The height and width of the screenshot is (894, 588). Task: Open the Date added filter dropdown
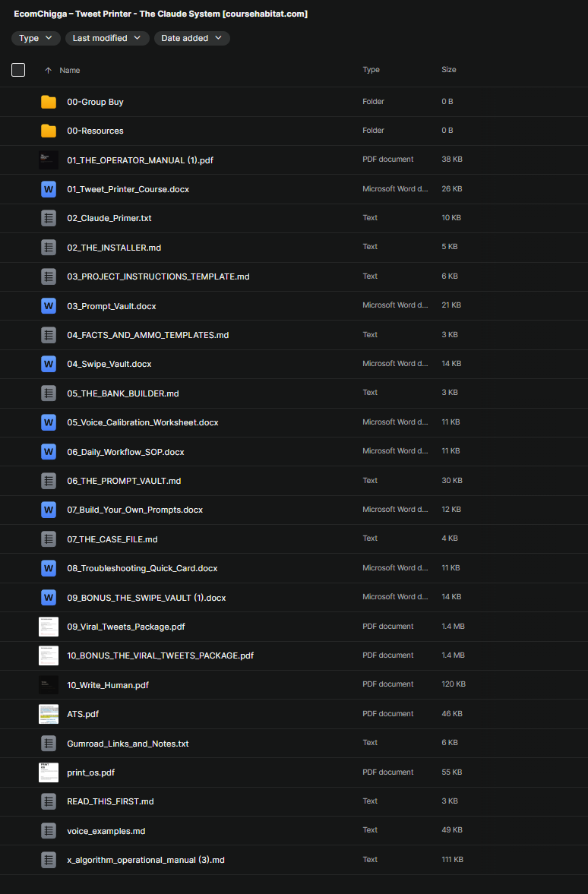(191, 38)
